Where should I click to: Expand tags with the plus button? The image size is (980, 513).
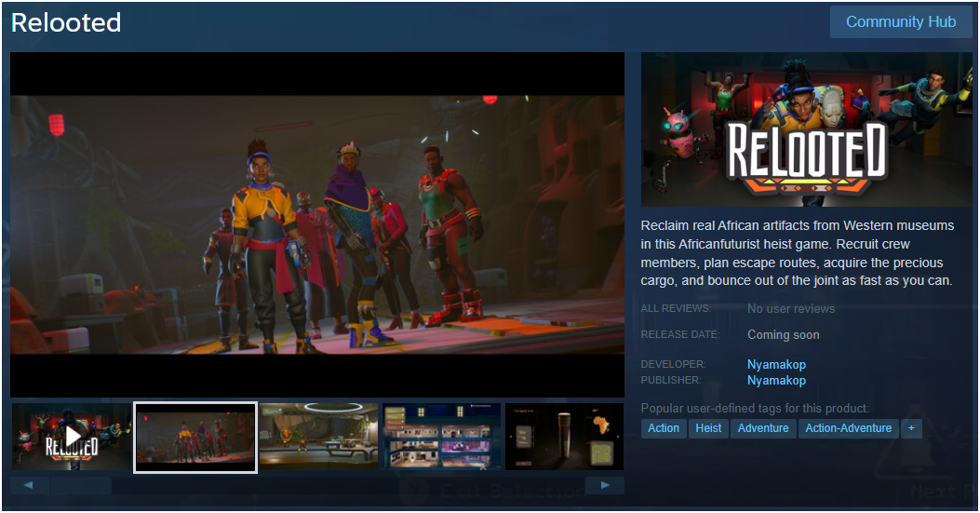tap(911, 428)
